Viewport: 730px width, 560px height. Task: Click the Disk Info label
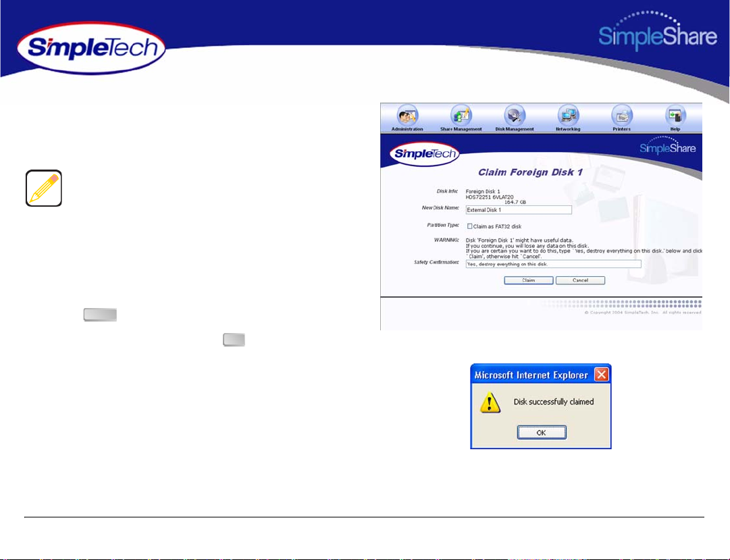[447, 191]
